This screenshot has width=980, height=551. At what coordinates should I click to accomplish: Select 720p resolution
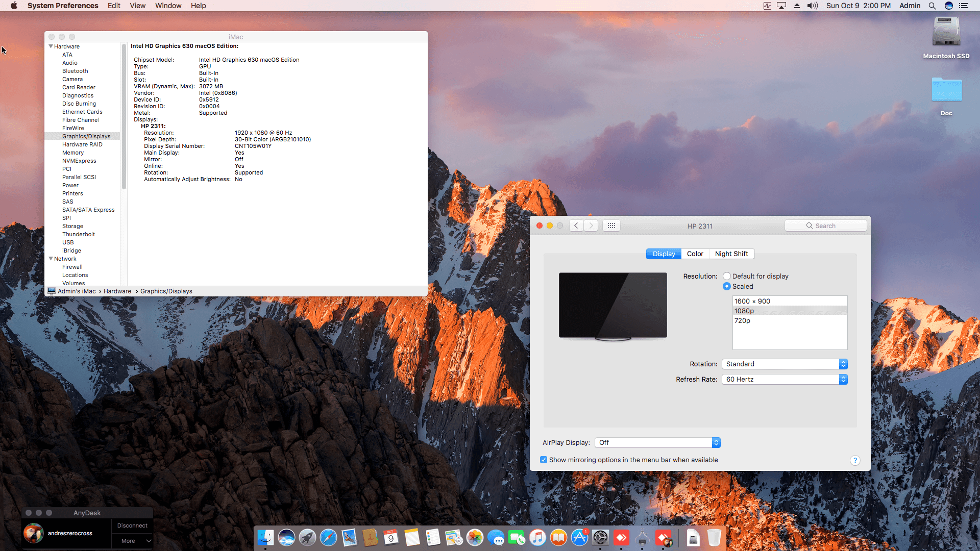[790, 320]
